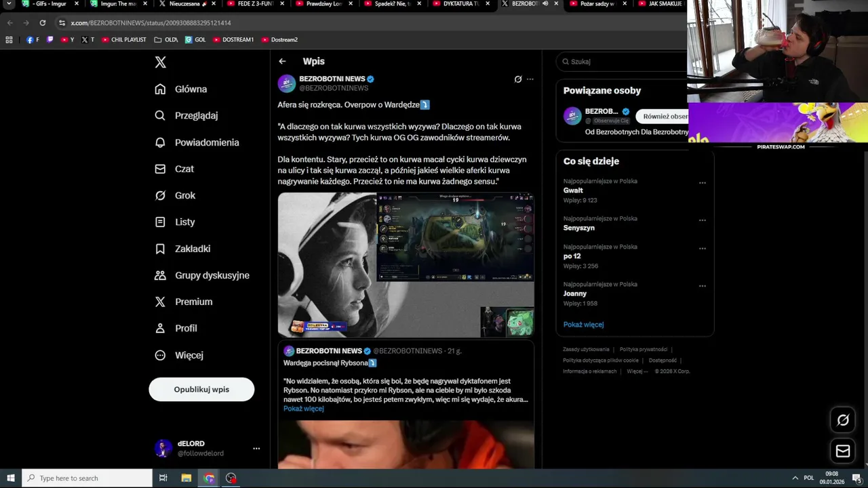
Task: Click browser reload button
Action: click(x=42, y=22)
